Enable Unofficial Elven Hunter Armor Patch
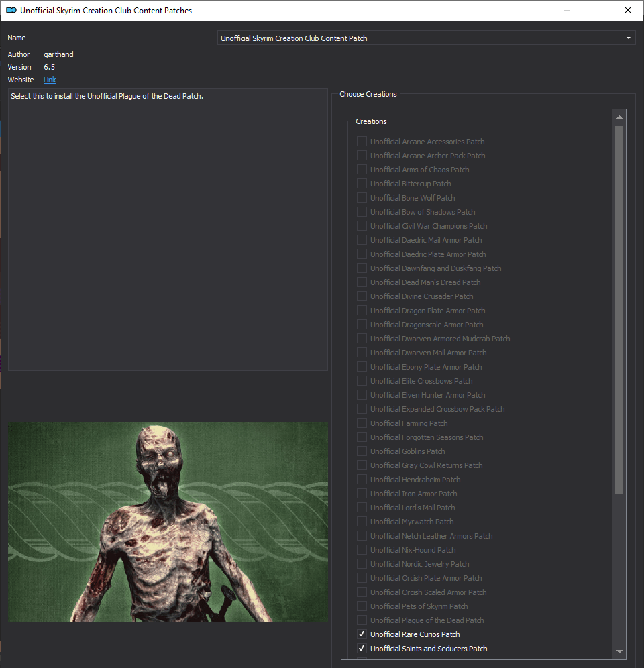The width and height of the screenshot is (644, 668). (362, 394)
